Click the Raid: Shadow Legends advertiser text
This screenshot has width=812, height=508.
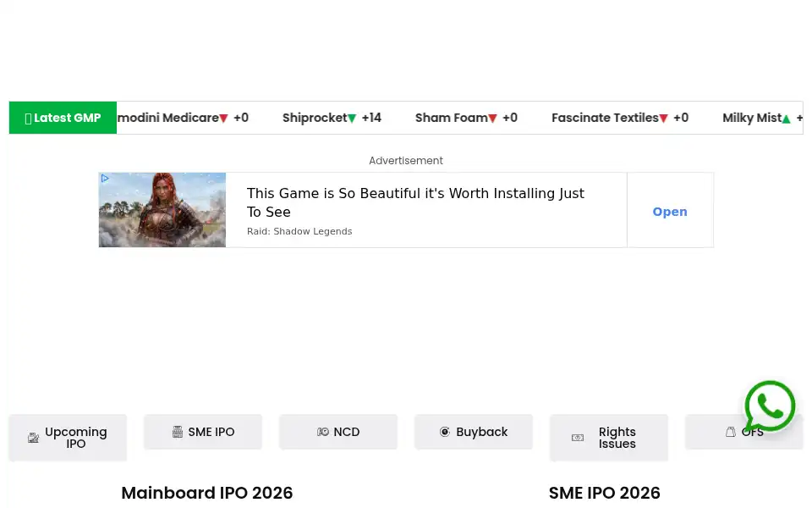click(x=299, y=231)
